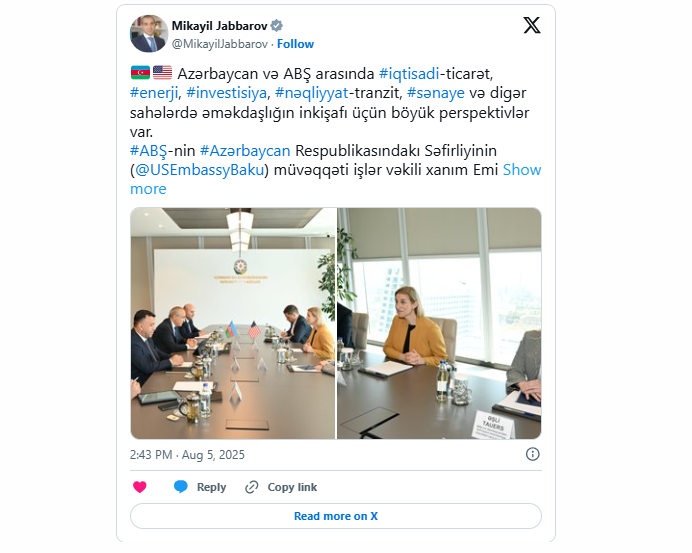Open the #nəqliyyat hashtag
This screenshot has width=692, height=553.
312,93
